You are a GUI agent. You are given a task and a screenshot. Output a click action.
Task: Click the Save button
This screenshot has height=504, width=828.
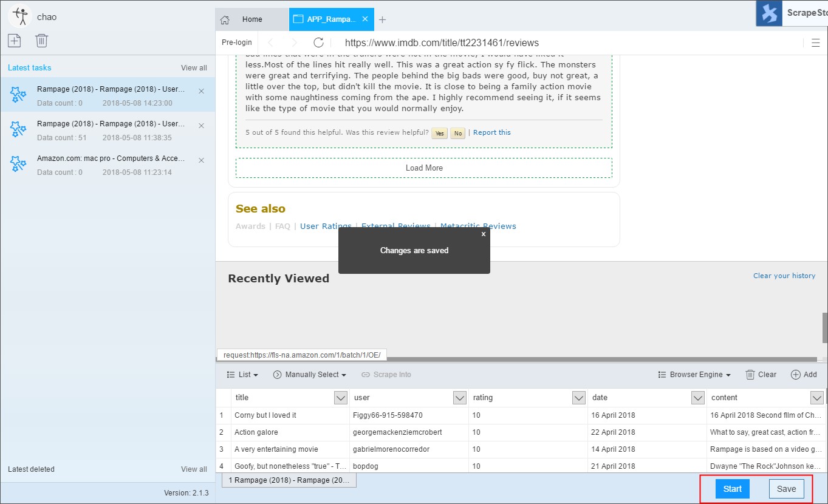(x=786, y=489)
